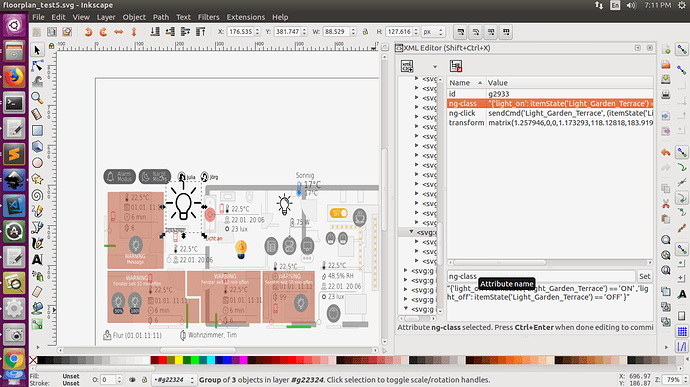Pick the yellow swatch in the palette
Viewport: 690px width, 387px height.
point(179,360)
